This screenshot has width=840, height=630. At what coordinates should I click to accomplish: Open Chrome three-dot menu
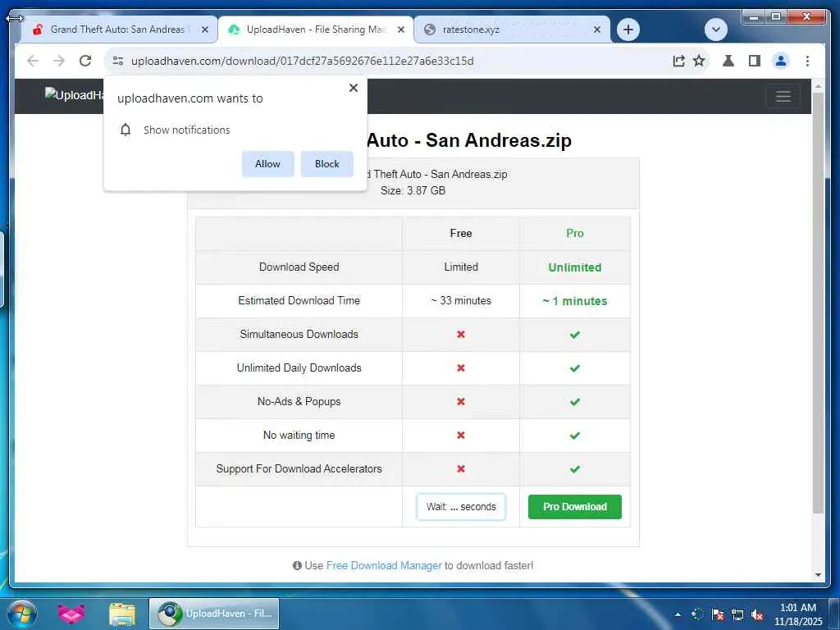click(807, 61)
